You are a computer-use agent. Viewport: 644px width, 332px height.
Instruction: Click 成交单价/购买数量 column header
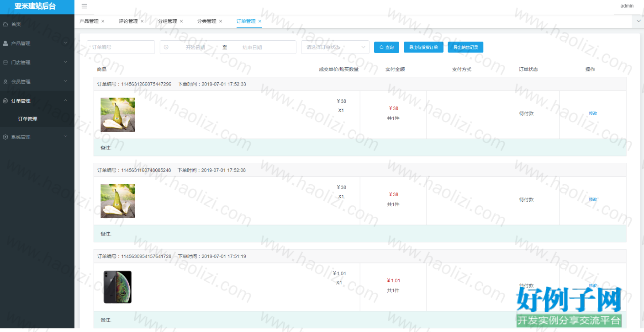click(x=339, y=70)
